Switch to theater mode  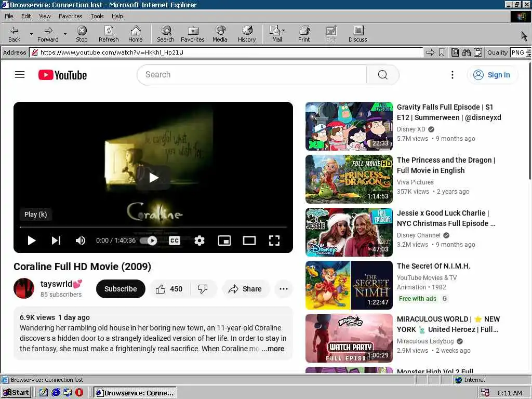pos(249,241)
